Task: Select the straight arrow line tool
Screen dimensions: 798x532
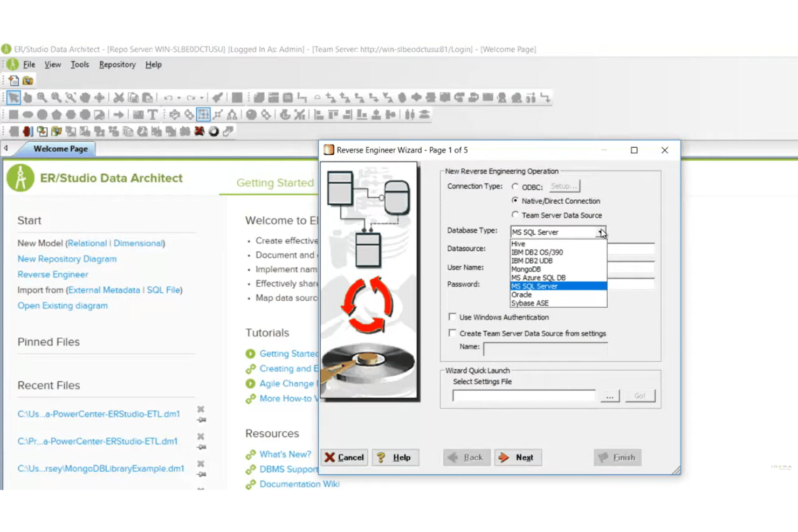Action: tap(119, 114)
